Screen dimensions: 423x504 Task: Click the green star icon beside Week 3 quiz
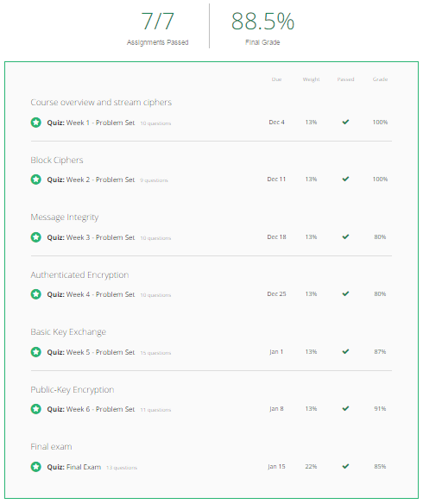(x=36, y=237)
